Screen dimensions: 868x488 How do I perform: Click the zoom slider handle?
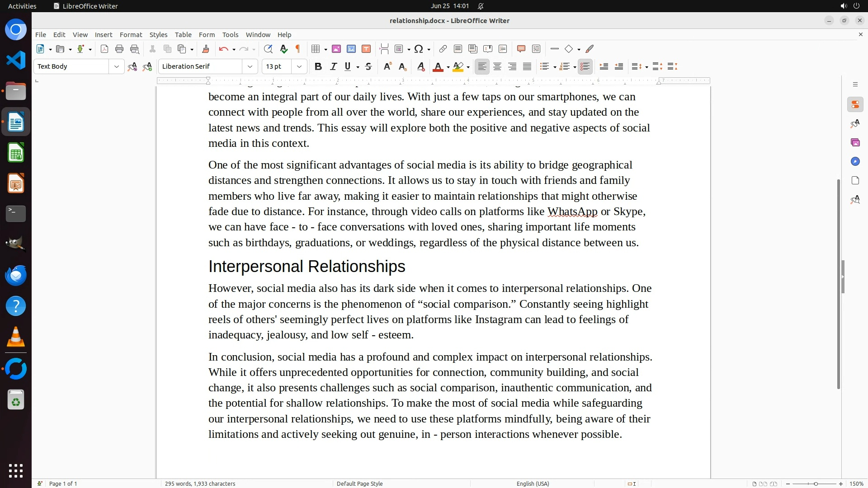point(816,483)
